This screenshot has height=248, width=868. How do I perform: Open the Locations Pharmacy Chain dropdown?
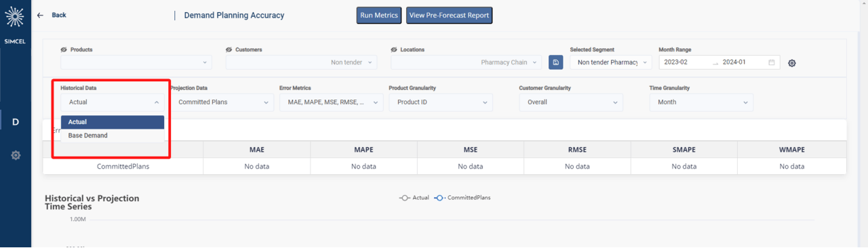[467, 62]
